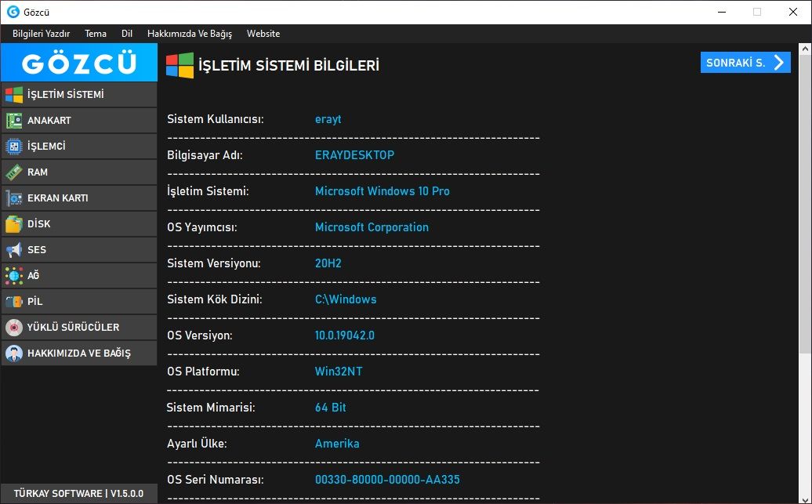This screenshot has height=504, width=812.
Task: Open the AĞ network section
Action: [x=79, y=276]
